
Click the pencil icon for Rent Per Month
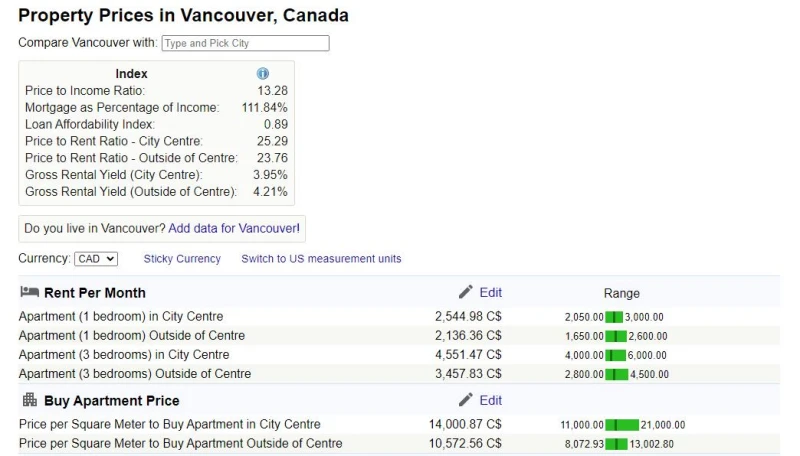(x=465, y=292)
